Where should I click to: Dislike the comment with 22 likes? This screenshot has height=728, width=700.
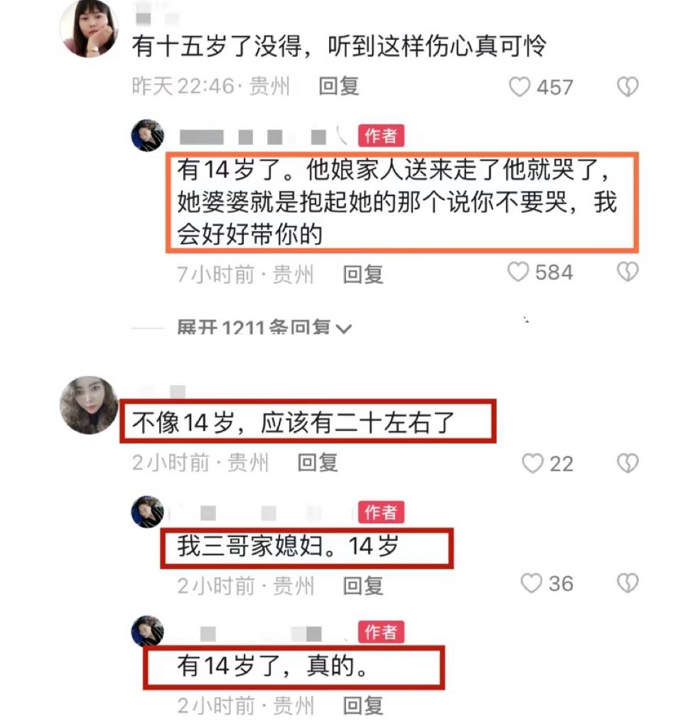(628, 463)
